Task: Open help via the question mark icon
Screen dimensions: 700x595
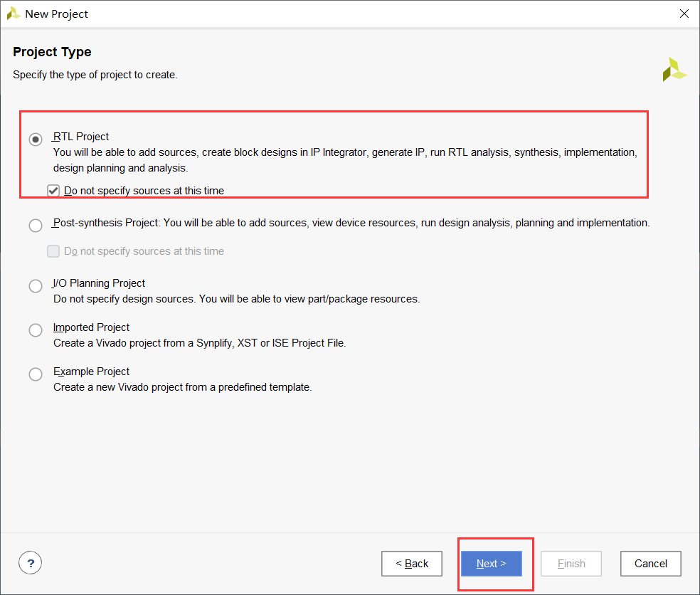Action: pos(31,563)
